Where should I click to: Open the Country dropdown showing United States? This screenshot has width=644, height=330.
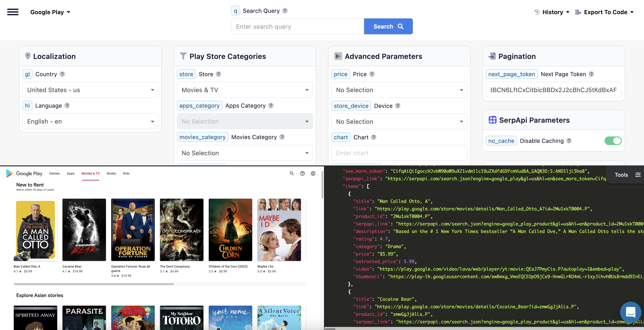[x=90, y=90]
